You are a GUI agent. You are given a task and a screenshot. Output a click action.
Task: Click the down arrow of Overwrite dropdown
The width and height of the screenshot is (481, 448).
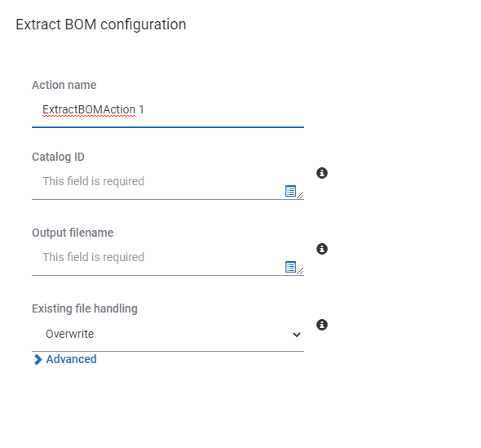(x=296, y=335)
